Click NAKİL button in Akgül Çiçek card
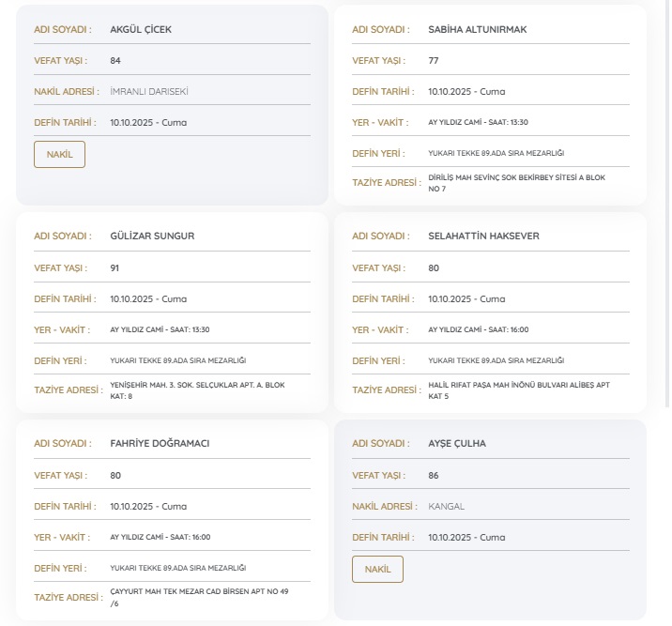This screenshot has width=672, height=626. pyautogui.click(x=59, y=154)
